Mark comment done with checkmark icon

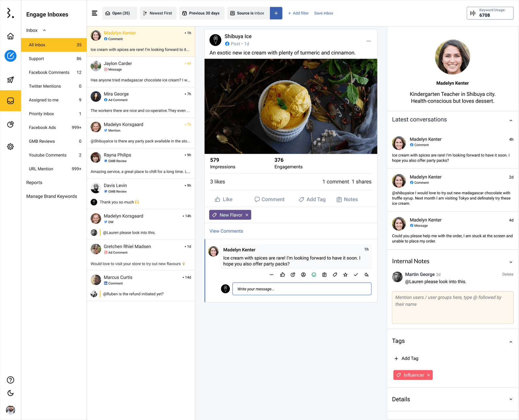point(356,274)
